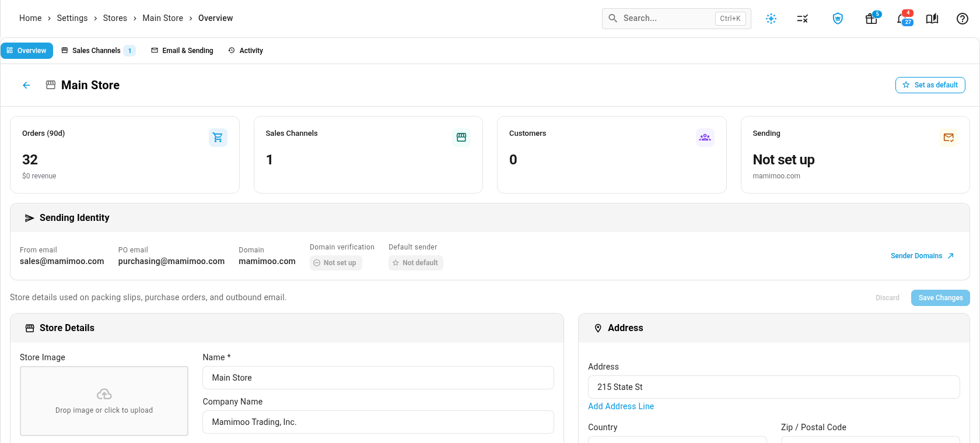Screen dimensions: 980x443
Task: Edit the Company Name field
Action: coord(378,422)
